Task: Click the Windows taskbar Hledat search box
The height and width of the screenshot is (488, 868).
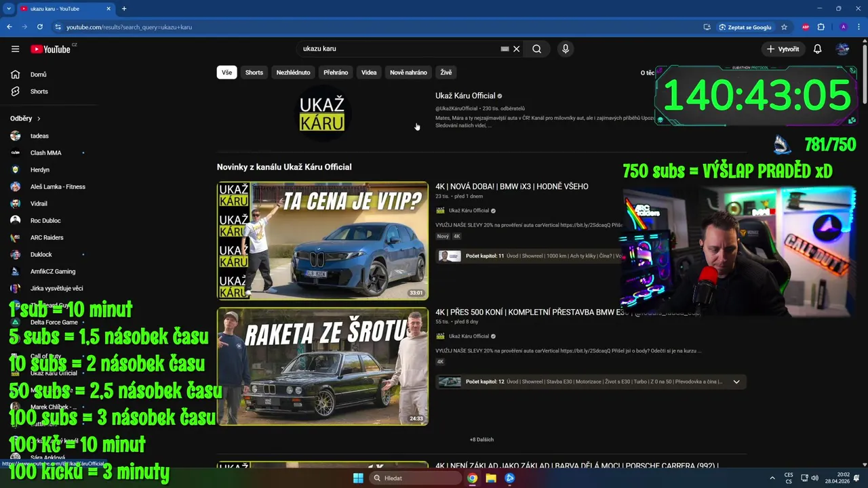Action: tap(415, 478)
